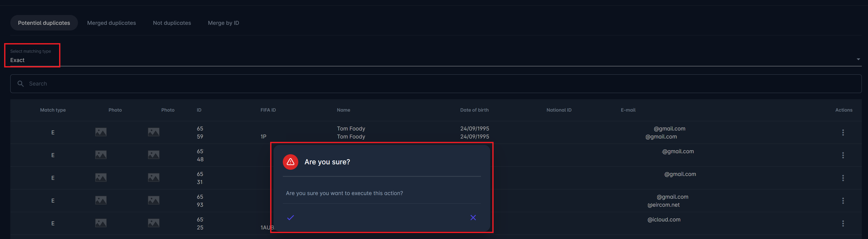Switch to the Merged duplicates tab

pos(111,23)
